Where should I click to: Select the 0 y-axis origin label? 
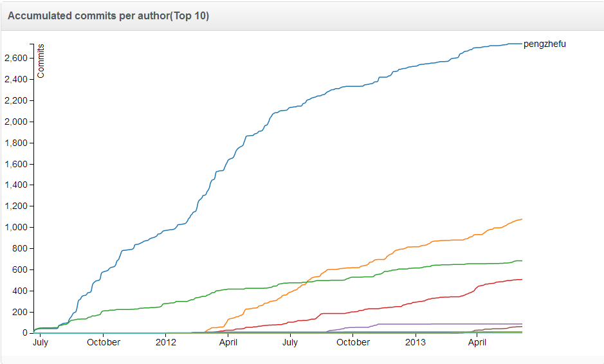coord(24,333)
